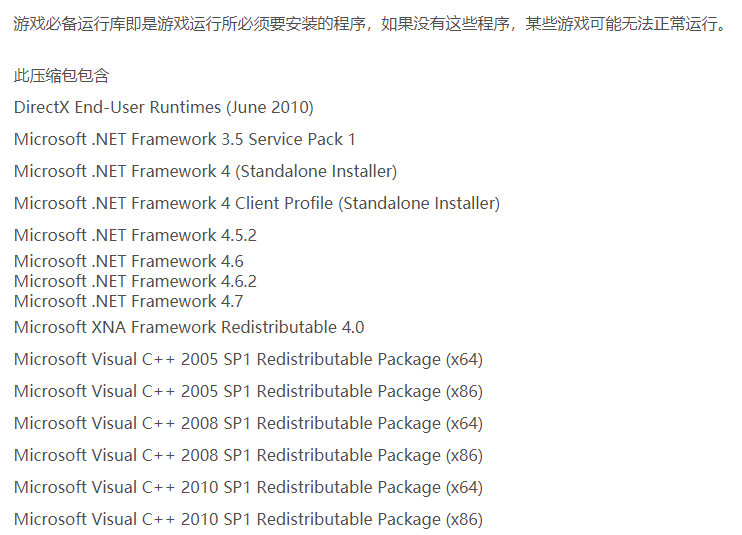Select the Microsoft .NET Framework 4.6 line
This screenshot has width=742, height=535.
(129, 261)
